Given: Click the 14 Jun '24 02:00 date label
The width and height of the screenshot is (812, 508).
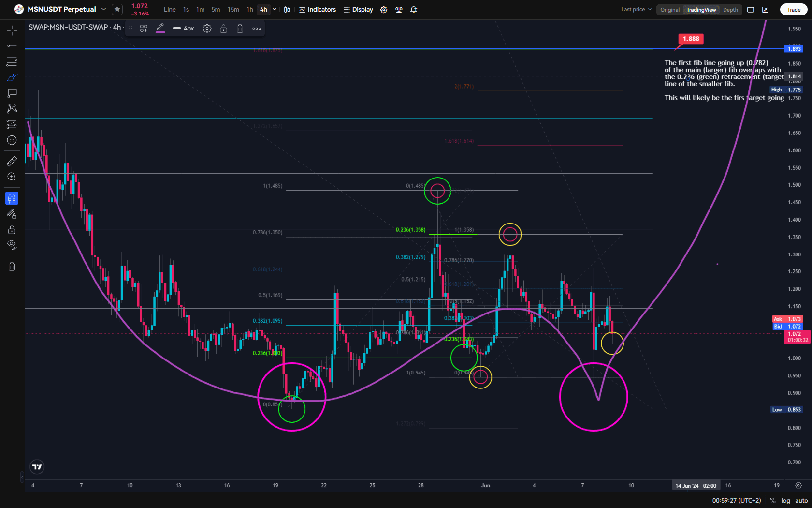Looking at the screenshot, I should coord(696,485).
